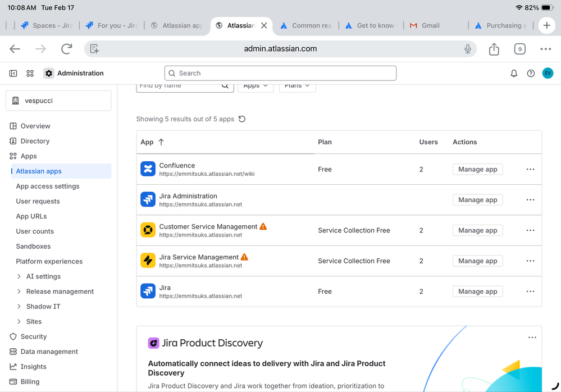Open the app switcher grid icon

[30, 74]
